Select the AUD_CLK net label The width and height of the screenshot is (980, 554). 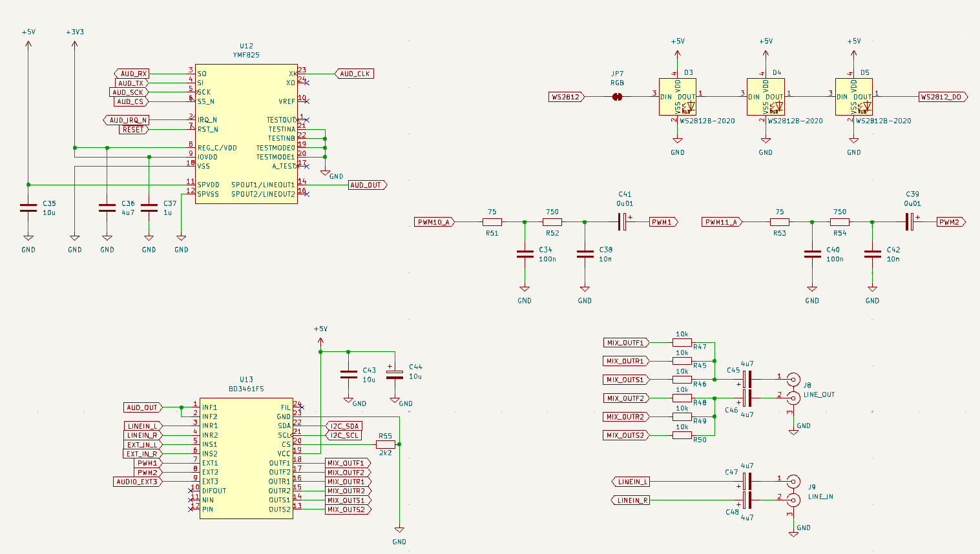tap(355, 74)
